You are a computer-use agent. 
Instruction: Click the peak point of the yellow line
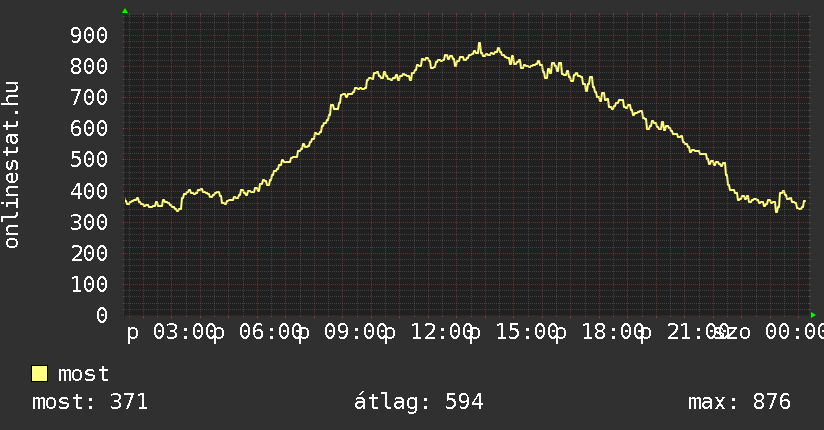click(479, 44)
